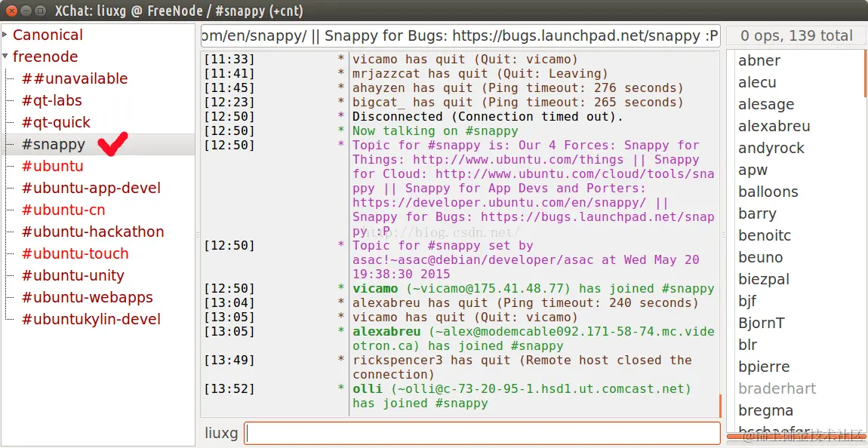This screenshot has height=448, width=868.
Task: Open the #ubuntu channel
Action: pyautogui.click(x=53, y=166)
